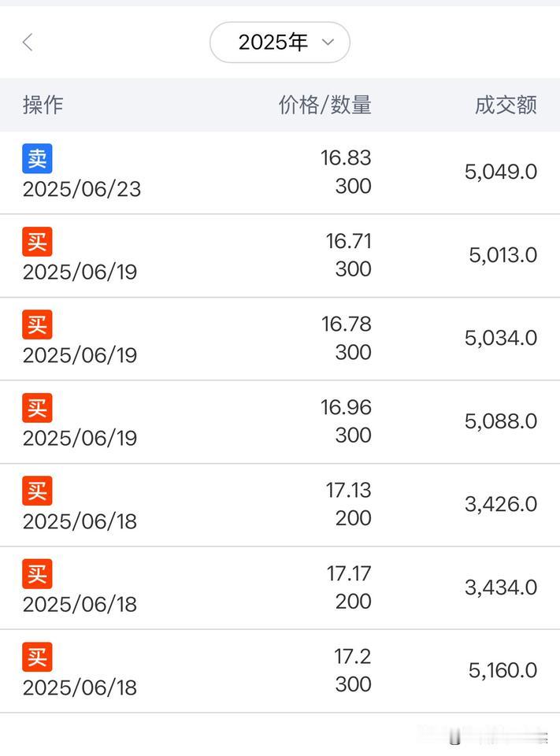Tap the 买 icon for price 17.17

[x=37, y=574]
